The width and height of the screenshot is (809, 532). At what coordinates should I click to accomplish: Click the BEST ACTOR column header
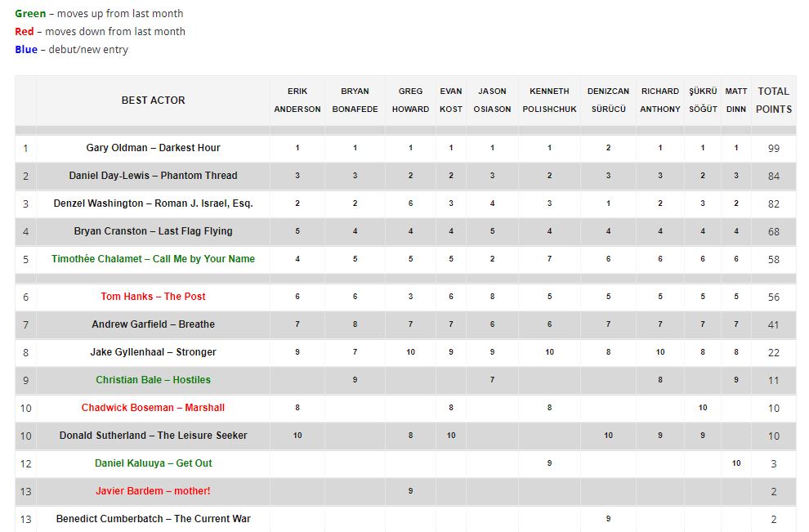[x=154, y=100]
